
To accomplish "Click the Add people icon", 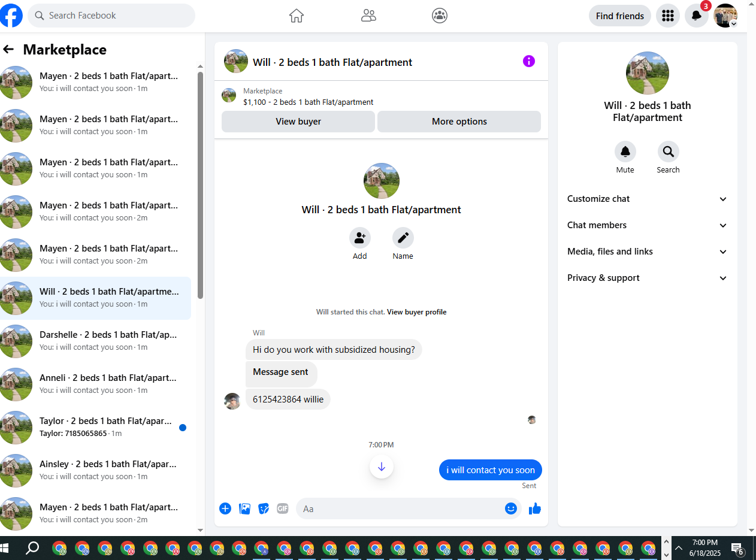I will click(360, 238).
